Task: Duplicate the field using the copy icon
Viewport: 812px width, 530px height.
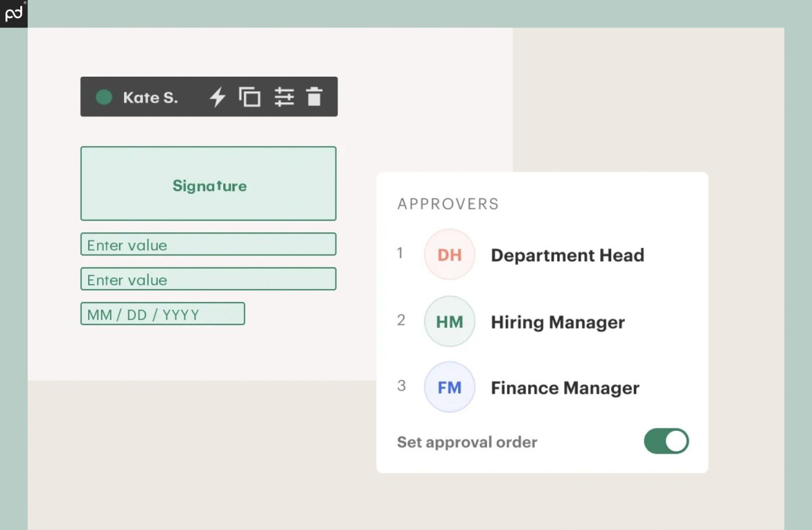Action: pyautogui.click(x=250, y=97)
